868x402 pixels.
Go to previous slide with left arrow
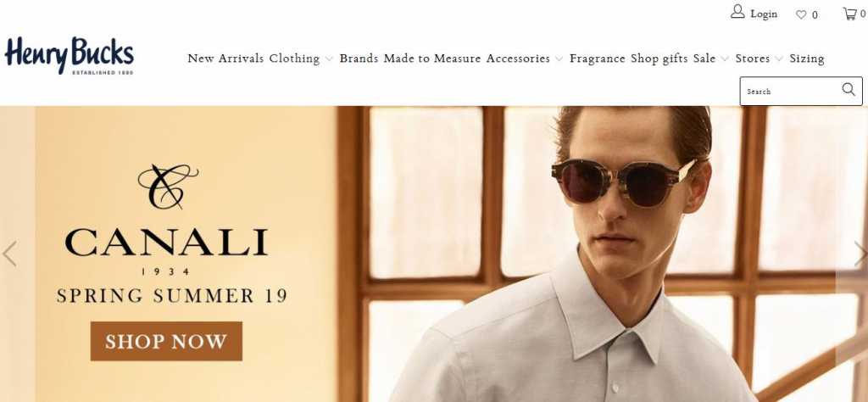[x=9, y=254]
